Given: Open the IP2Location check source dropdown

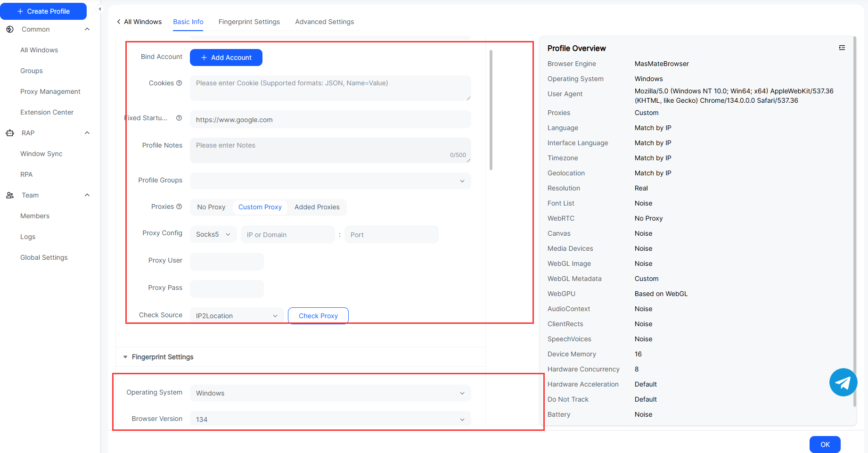Looking at the screenshot, I should click(237, 316).
